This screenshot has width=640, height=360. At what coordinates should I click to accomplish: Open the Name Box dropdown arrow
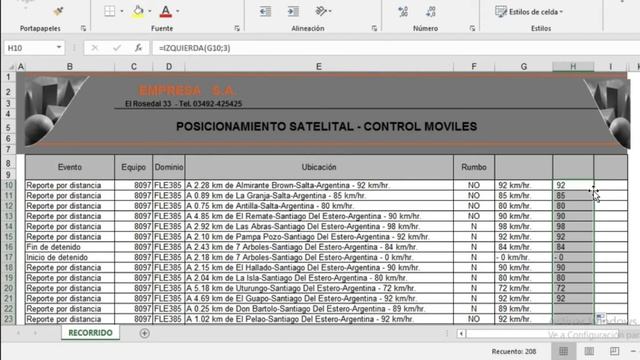(59, 48)
